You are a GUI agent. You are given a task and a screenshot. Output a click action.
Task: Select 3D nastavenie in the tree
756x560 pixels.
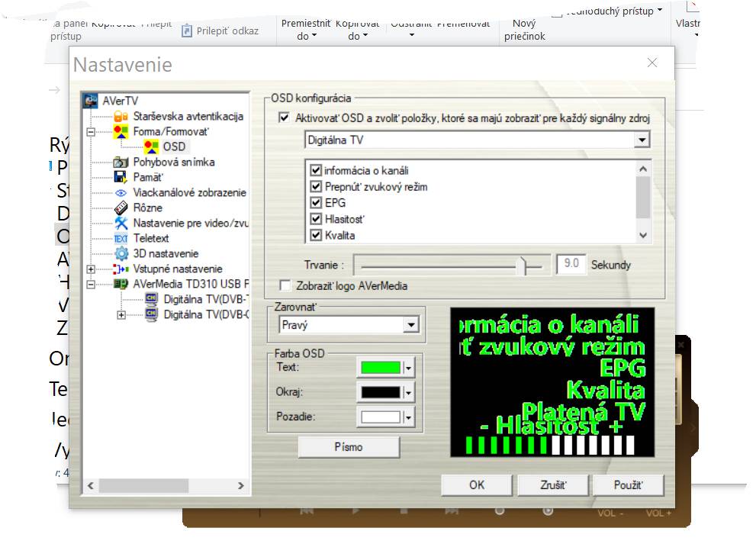(166, 254)
